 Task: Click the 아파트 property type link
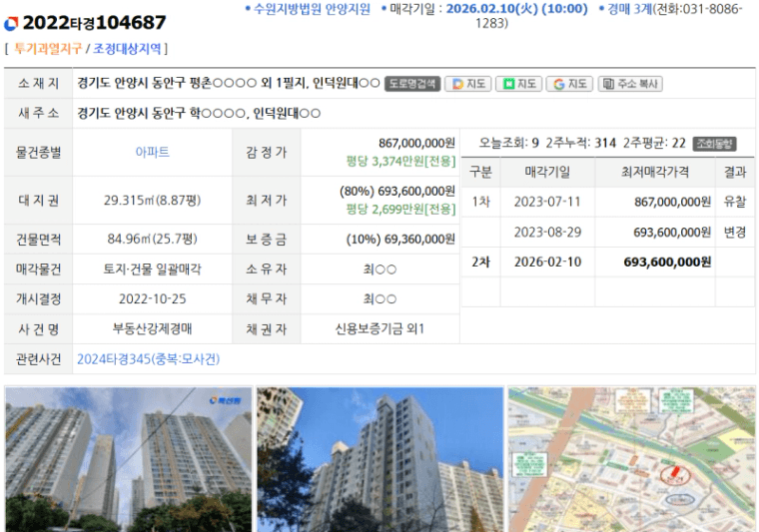pos(152,152)
